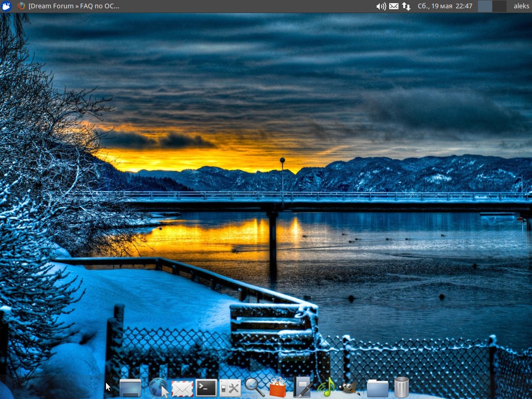Image resolution: width=532 pixels, height=399 pixels.
Task: Open the terminal emulator in the dock
Action: pyautogui.click(x=206, y=388)
